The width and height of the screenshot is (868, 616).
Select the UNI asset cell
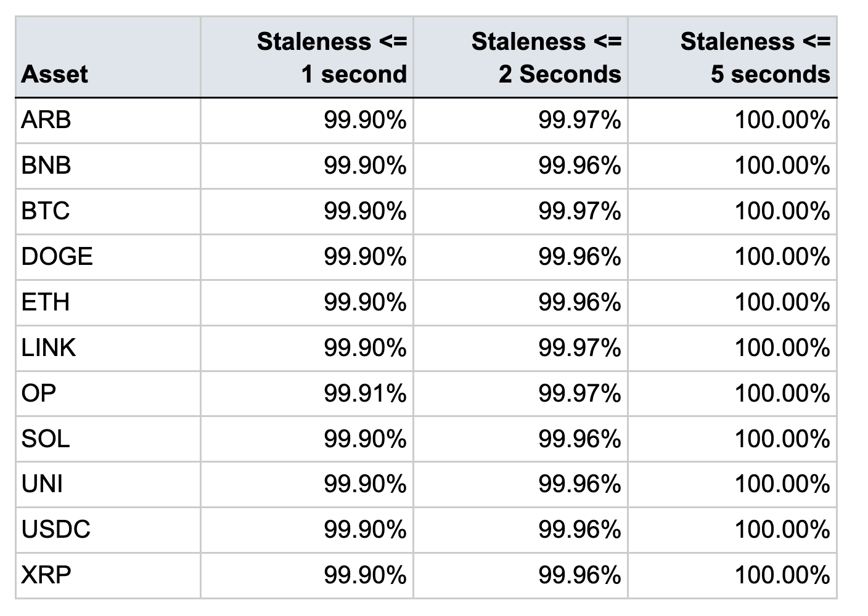[42, 484]
